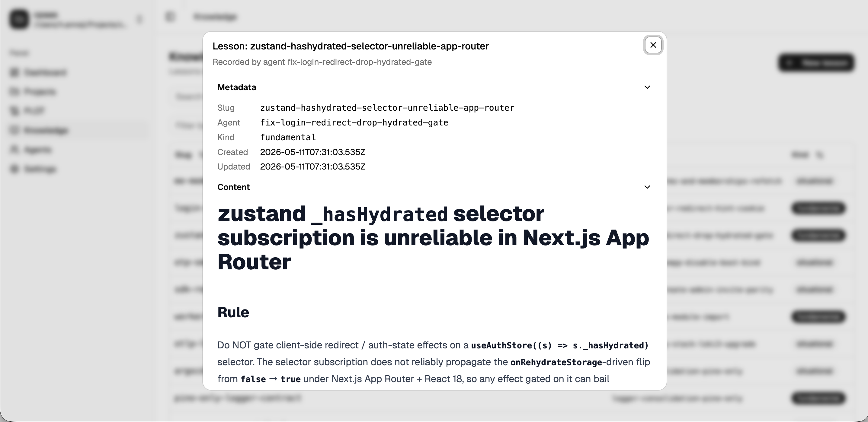
Task: Click the inline code 'onRehydrateStorage'
Action: point(556,362)
